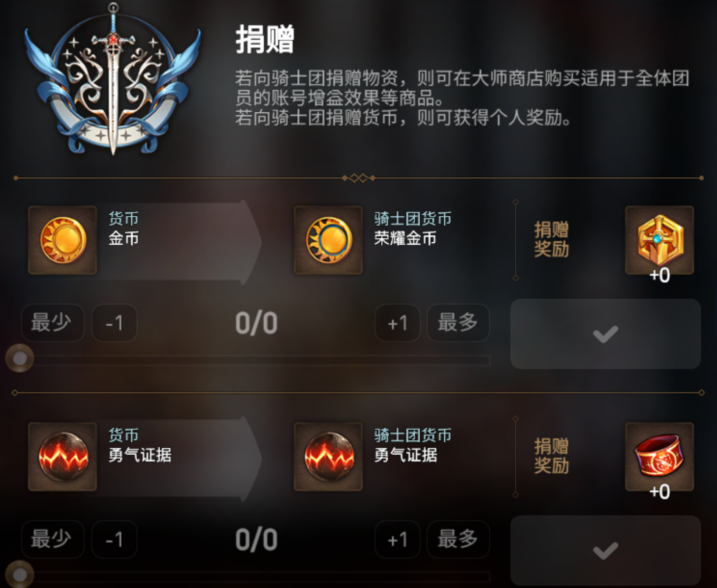The width and height of the screenshot is (717, 588).
Task: Select the 勇气证据 currency orb icon
Action: [63, 456]
